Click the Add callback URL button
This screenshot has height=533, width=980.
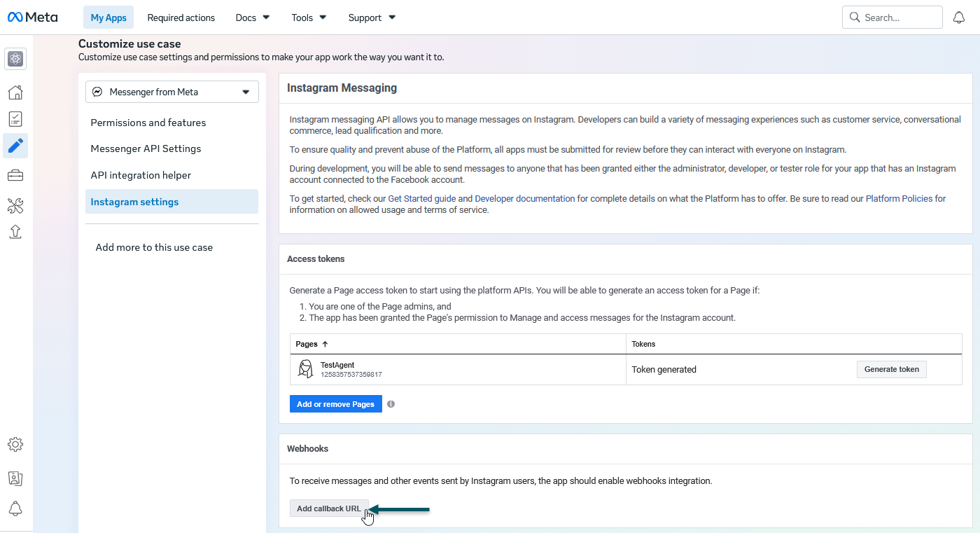tap(329, 508)
